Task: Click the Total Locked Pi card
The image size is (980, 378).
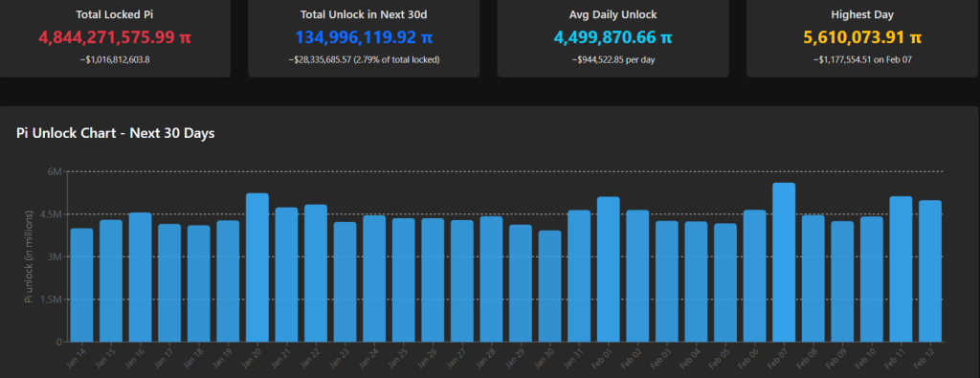Action: tap(115, 38)
